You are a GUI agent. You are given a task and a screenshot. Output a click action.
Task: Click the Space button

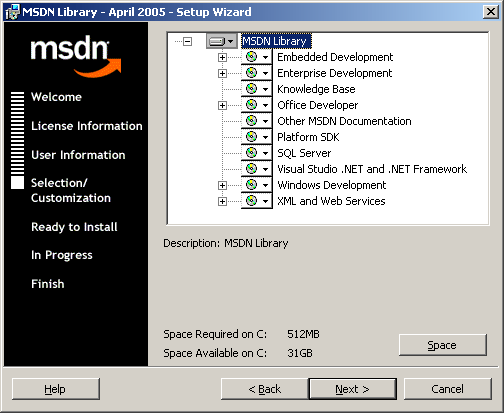[x=443, y=345]
